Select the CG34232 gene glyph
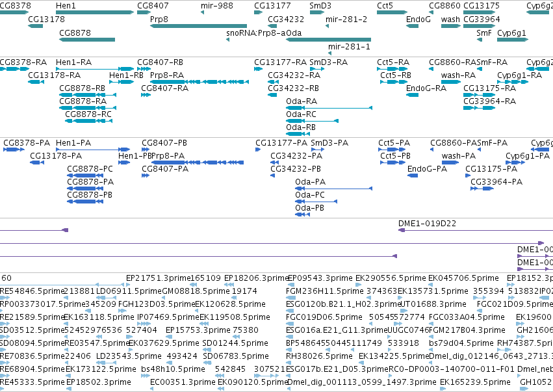This screenshot has height=392, width=553. pos(273,26)
